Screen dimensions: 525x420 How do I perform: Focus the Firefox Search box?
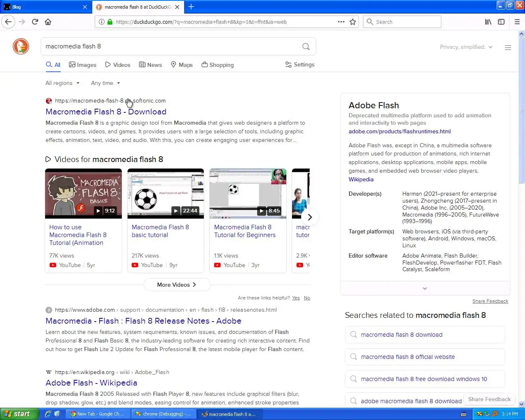(x=402, y=22)
